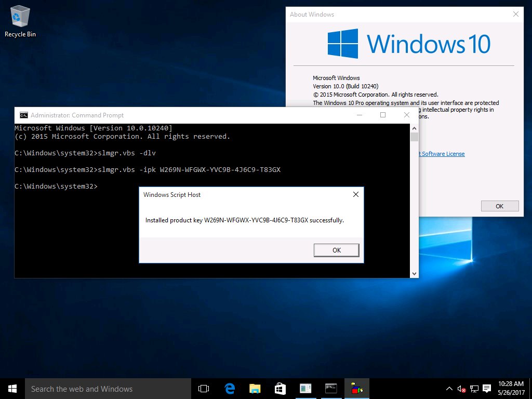Screen dimensions: 532x399
Task: Close the Command Prompt window
Action: [407, 115]
